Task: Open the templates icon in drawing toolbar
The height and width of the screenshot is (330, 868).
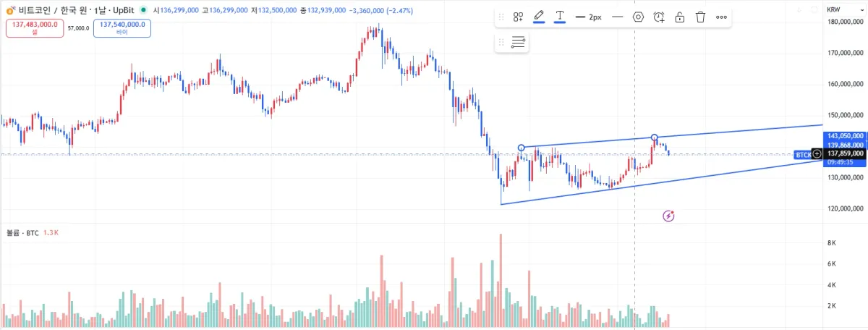Action: click(x=519, y=17)
